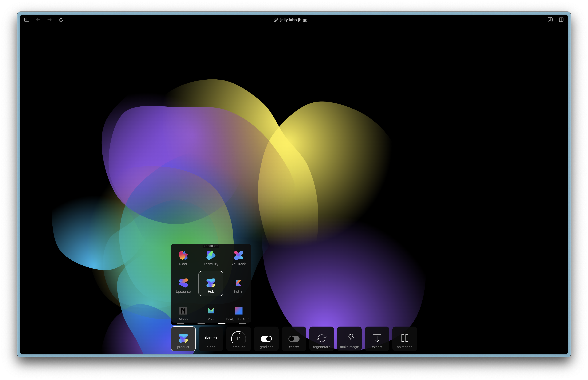Click the browser forward arrow
Viewport: 588px width, 380px height.
click(49, 20)
